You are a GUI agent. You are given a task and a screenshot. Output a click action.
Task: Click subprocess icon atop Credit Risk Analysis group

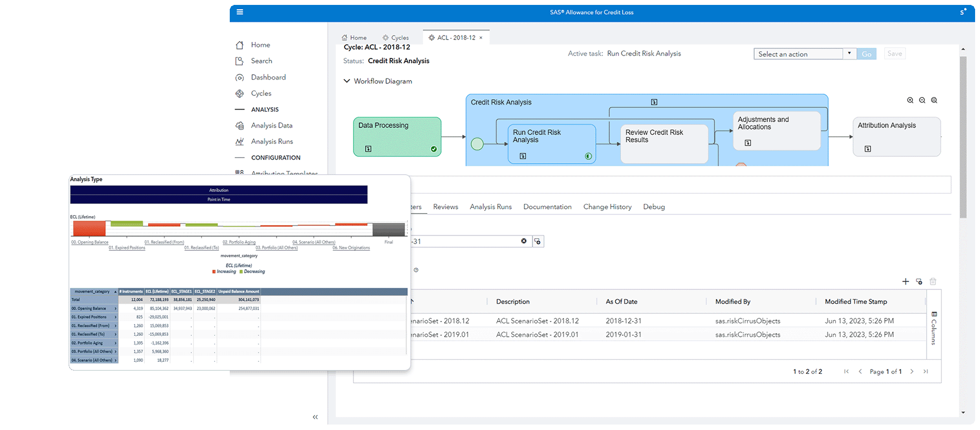(x=654, y=102)
